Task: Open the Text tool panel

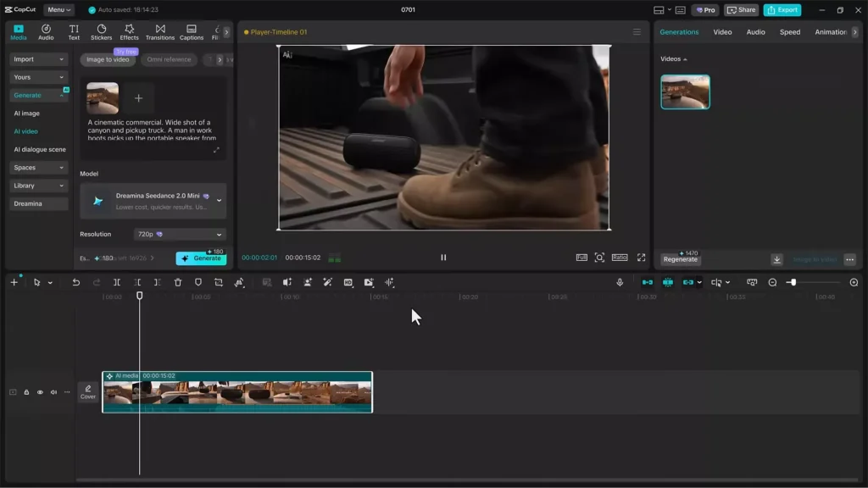Action: [x=74, y=32]
